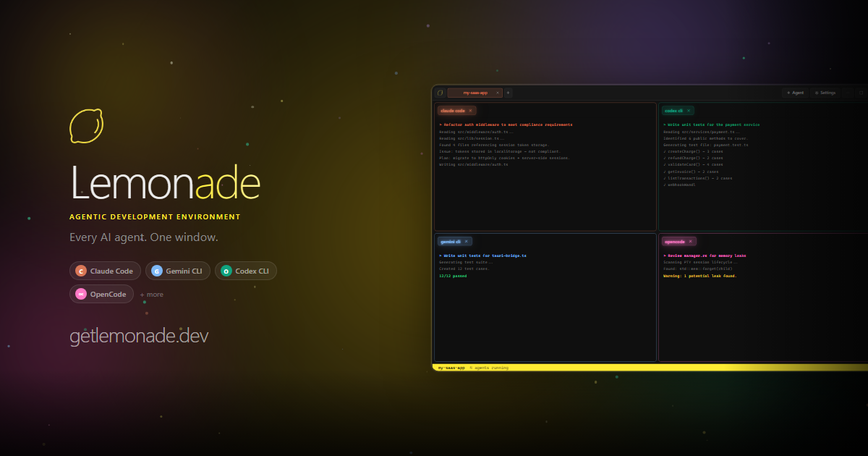Click the webhookHandl line

point(680,185)
